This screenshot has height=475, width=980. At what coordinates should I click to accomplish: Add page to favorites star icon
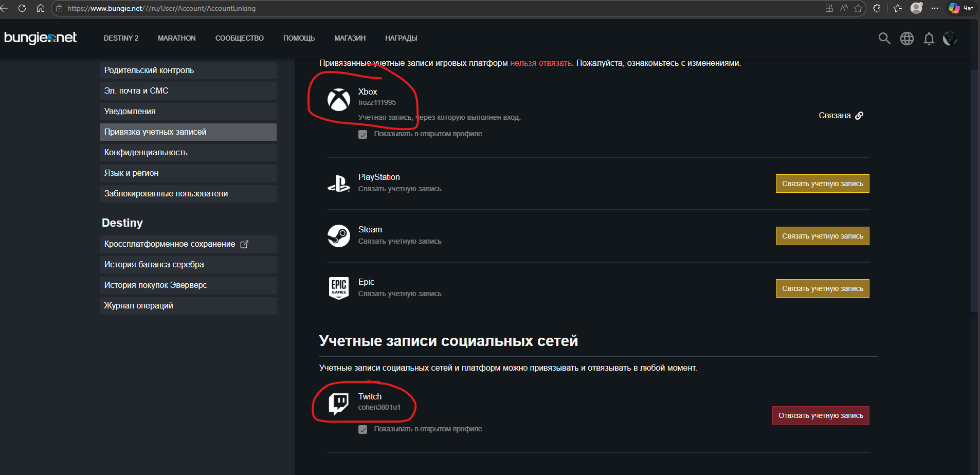(x=858, y=8)
